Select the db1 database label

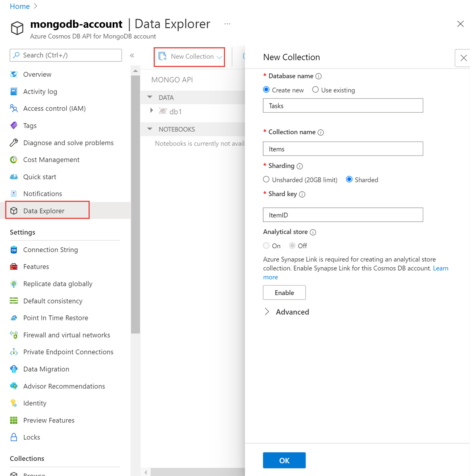pyautogui.click(x=175, y=112)
